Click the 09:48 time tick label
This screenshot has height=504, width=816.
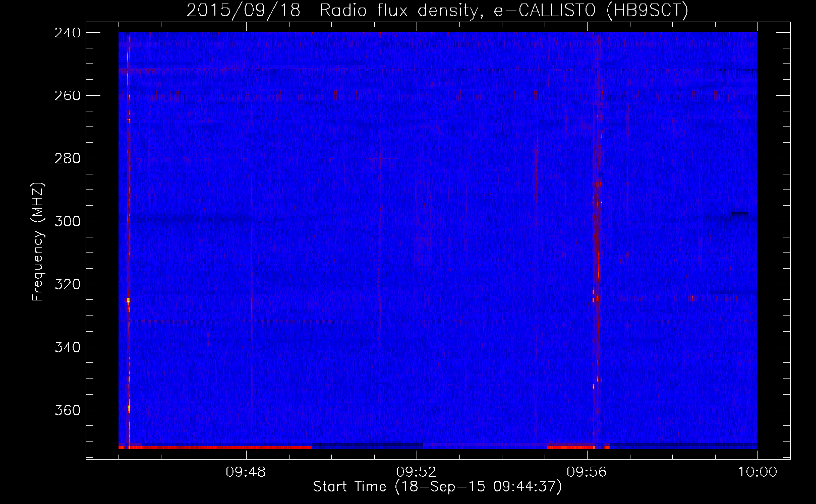tap(246, 472)
